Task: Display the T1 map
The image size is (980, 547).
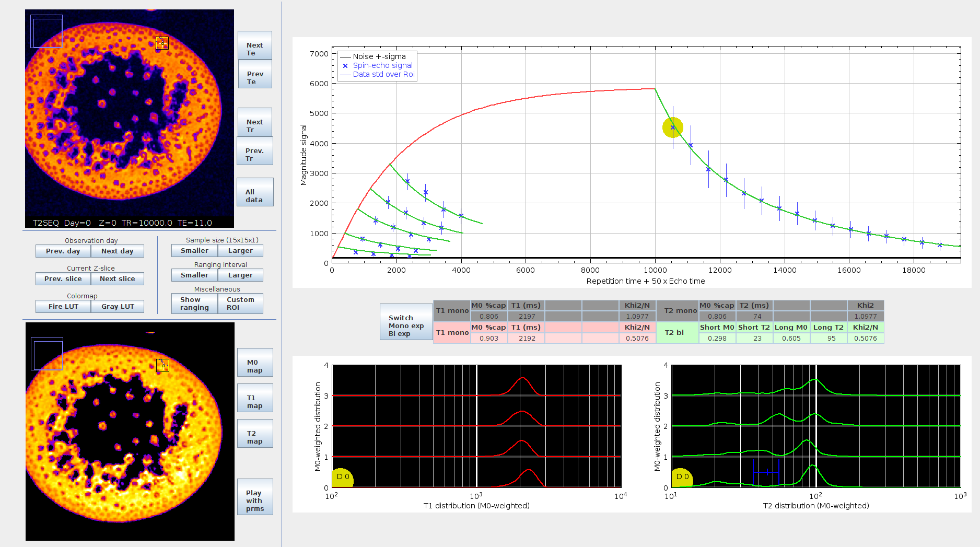Action: [255, 398]
